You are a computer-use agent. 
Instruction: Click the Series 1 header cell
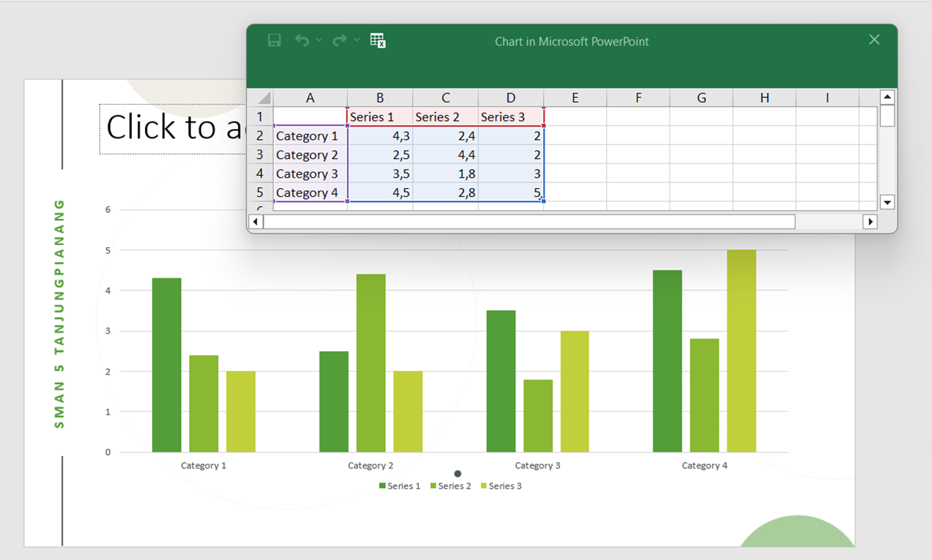click(x=380, y=117)
